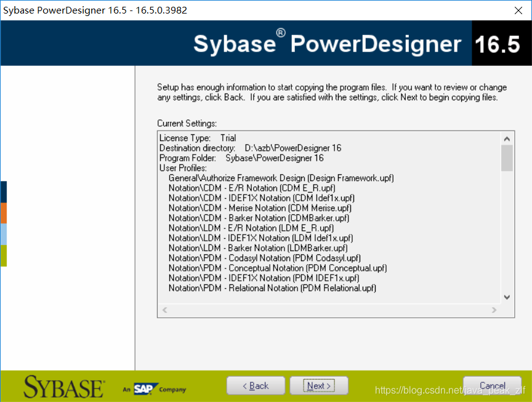Close the installer window
Screen dimensions: 532x402
point(518,10)
